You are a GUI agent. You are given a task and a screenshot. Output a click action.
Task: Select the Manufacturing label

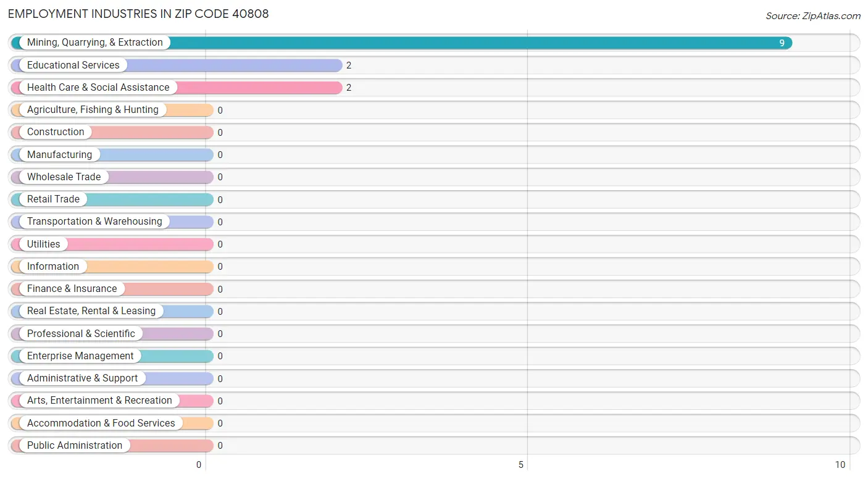coord(59,154)
